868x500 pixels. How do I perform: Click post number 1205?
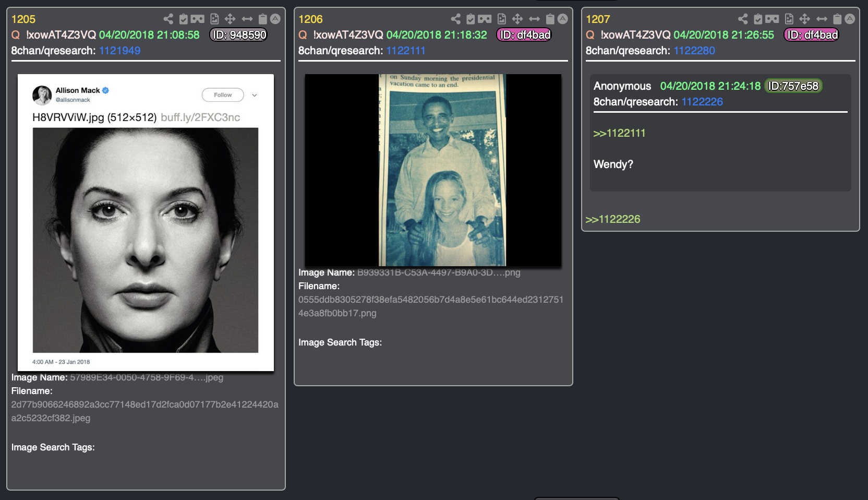23,19
